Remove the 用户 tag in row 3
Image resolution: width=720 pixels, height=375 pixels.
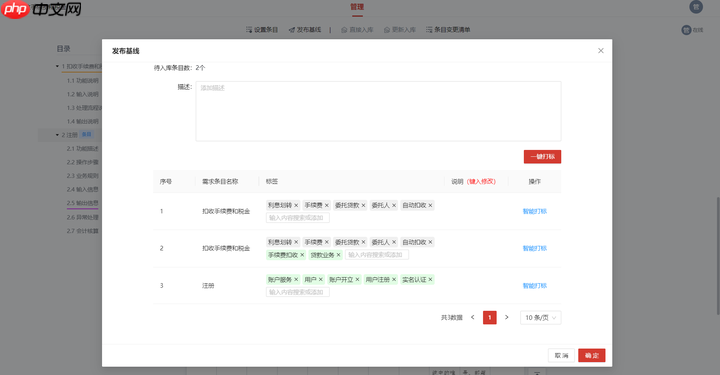(321, 280)
